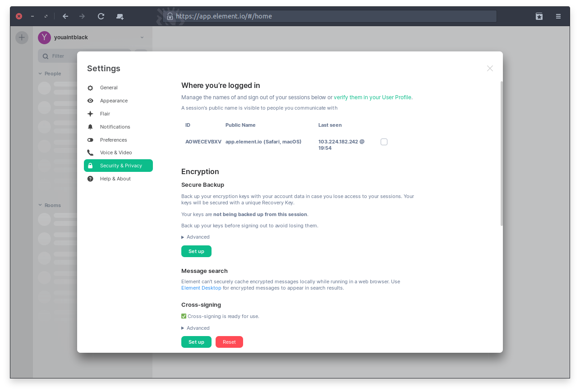Click the Help & About question mark icon

click(x=90, y=179)
